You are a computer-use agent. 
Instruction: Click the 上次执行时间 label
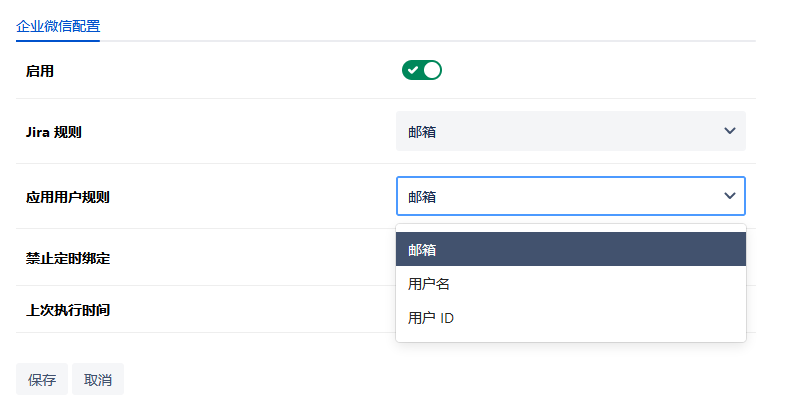pyautogui.click(x=67, y=310)
